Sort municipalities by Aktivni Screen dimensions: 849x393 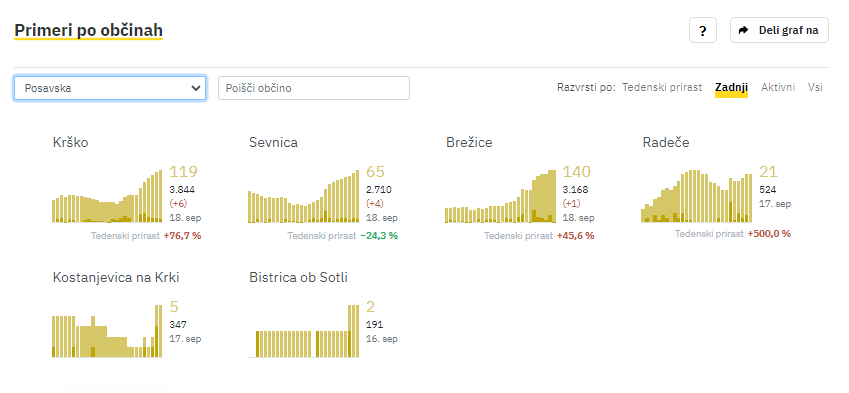pos(778,87)
